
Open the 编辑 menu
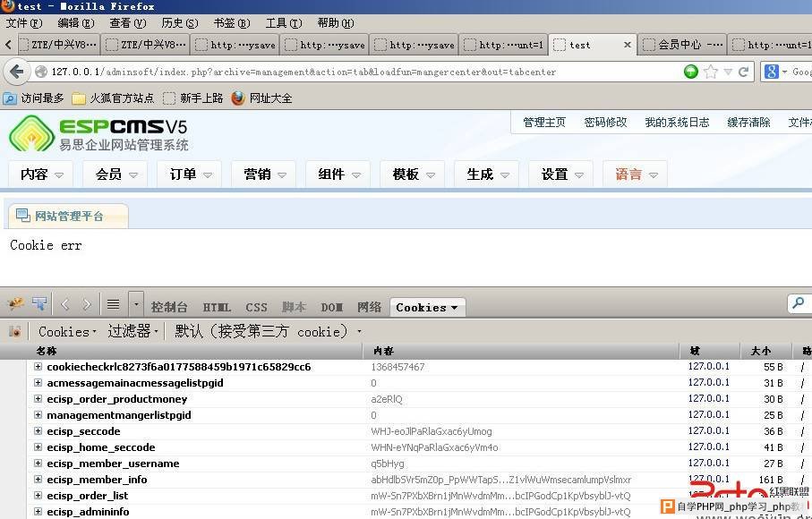[x=75, y=22]
